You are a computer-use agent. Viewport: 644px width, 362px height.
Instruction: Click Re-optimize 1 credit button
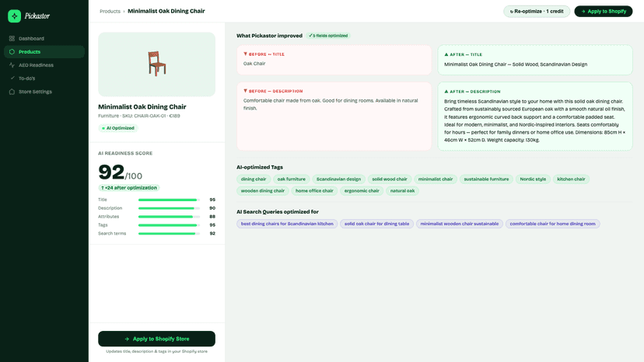(x=537, y=12)
